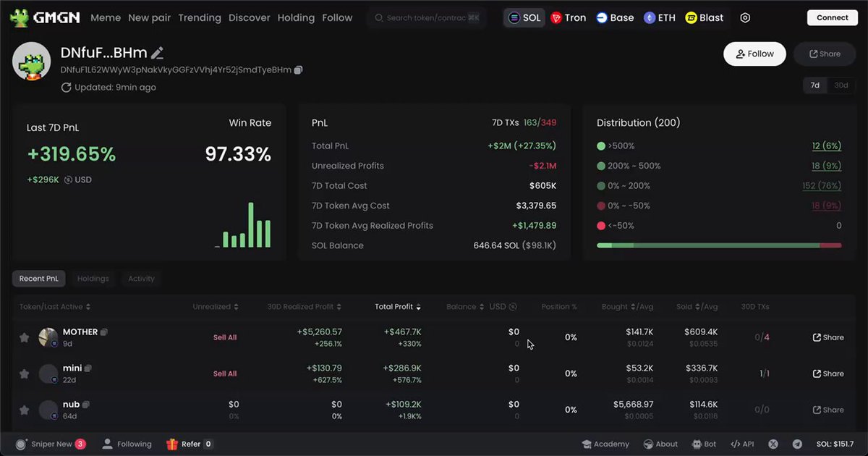This screenshot has width=868, height=456.
Task: Copy mini token address icon
Action: pyautogui.click(x=88, y=368)
